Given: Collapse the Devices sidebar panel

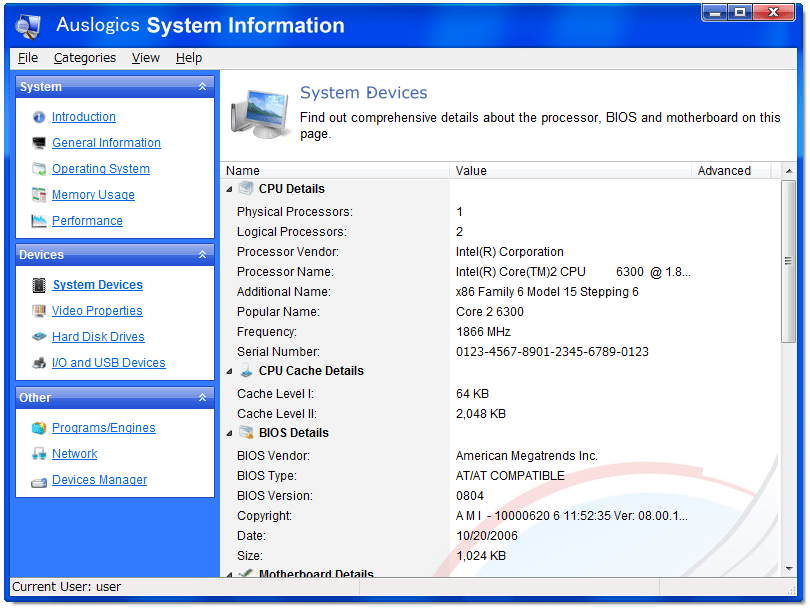Looking at the screenshot, I should click(x=202, y=255).
